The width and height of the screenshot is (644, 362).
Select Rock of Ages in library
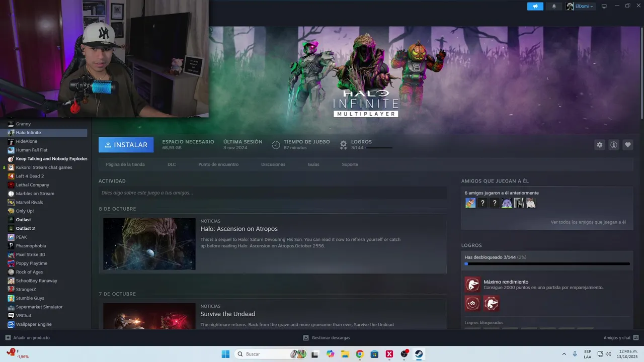click(x=29, y=272)
